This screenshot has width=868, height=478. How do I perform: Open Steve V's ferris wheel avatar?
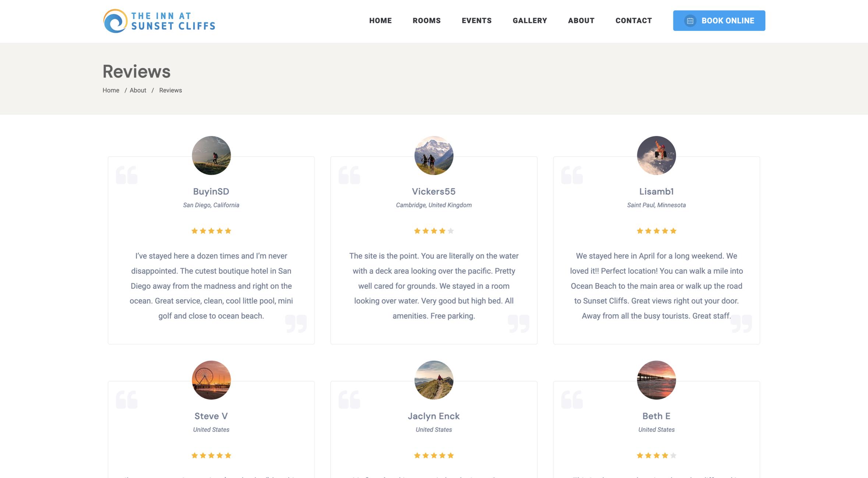point(211,380)
